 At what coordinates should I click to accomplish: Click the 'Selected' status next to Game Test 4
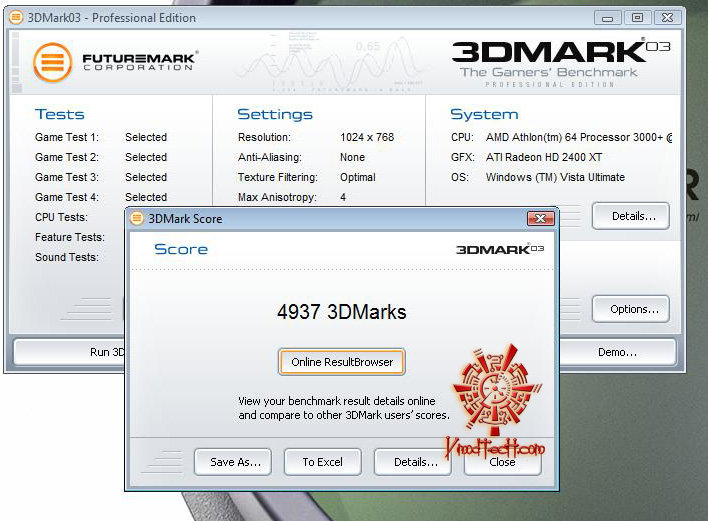146,197
